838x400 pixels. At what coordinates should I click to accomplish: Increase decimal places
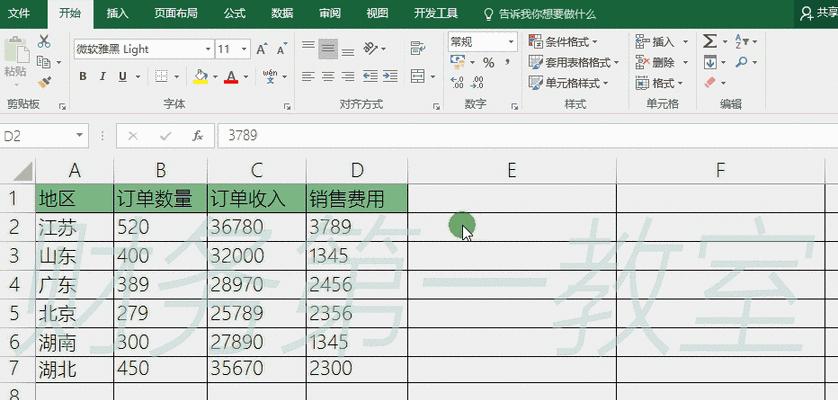click(x=457, y=82)
